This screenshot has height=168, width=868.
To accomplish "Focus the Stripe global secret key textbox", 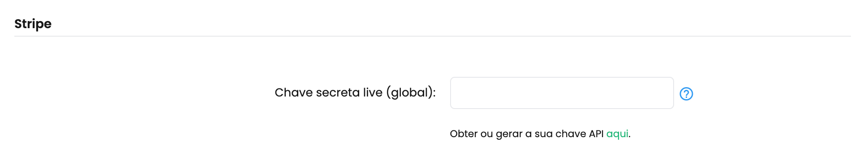I will (x=562, y=93).
